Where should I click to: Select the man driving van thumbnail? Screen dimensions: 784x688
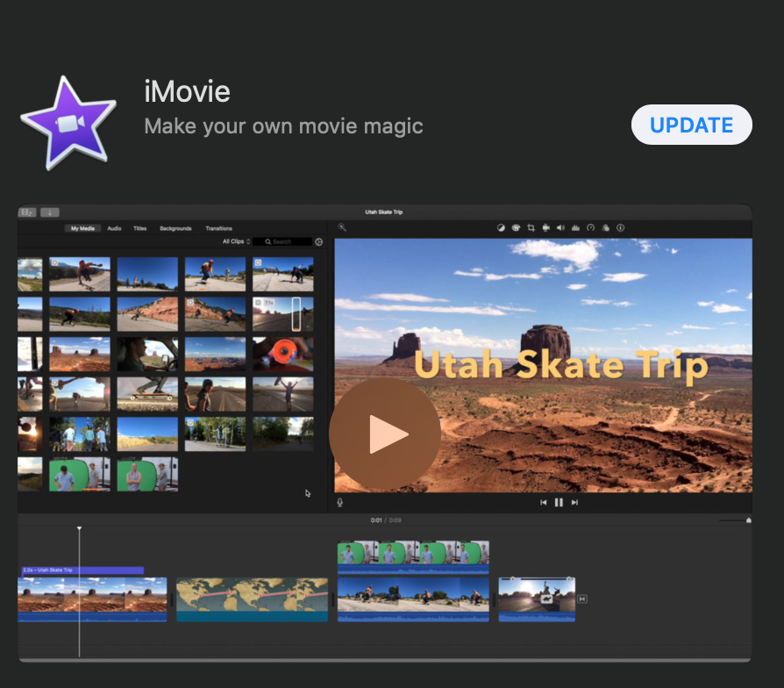tap(147, 355)
